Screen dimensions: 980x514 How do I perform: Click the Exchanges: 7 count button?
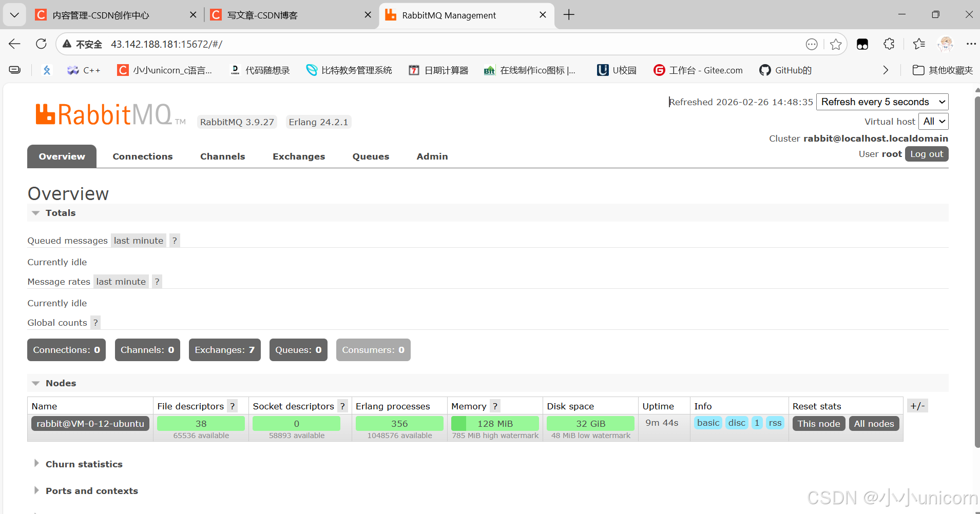[224, 350]
